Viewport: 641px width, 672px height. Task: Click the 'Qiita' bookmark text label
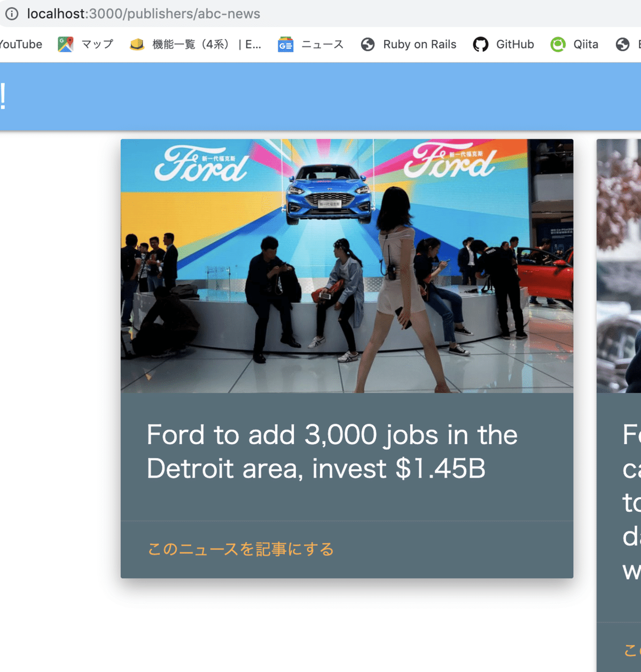pyautogui.click(x=585, y=44)
